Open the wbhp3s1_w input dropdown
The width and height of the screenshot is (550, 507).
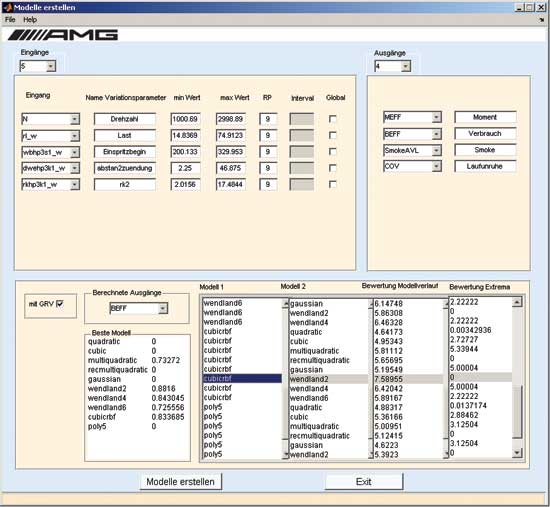point(74,152)
